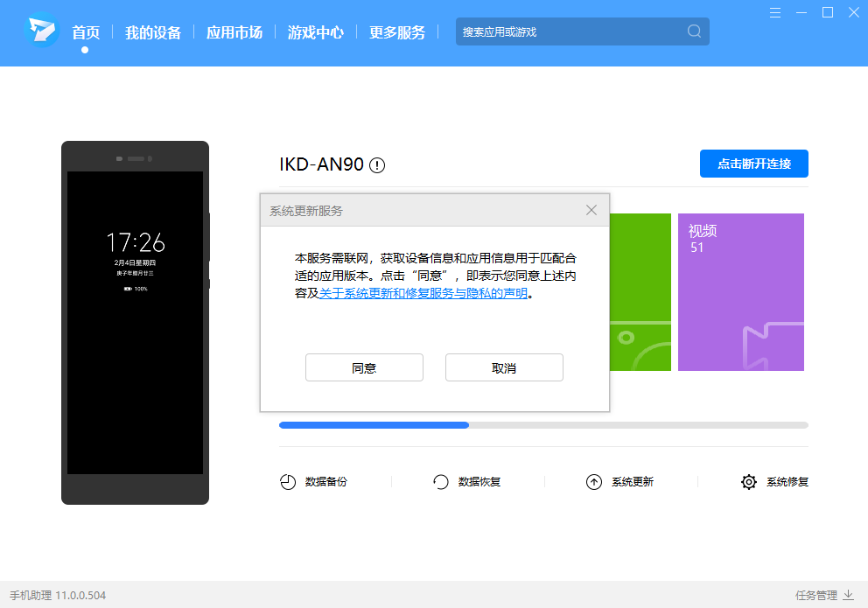Viewport: 868px width, 608px height.
Task: Click the storage usage progress bar
Action: click(543, 425)
